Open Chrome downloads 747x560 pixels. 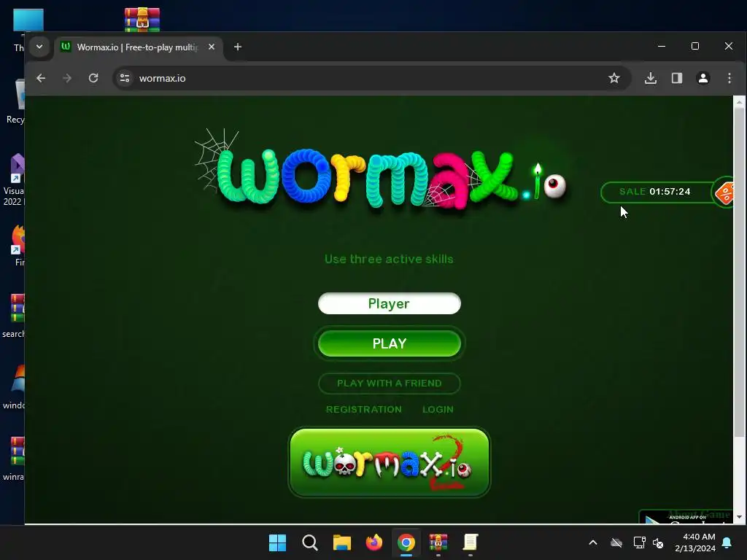click(x=650, y=78)
